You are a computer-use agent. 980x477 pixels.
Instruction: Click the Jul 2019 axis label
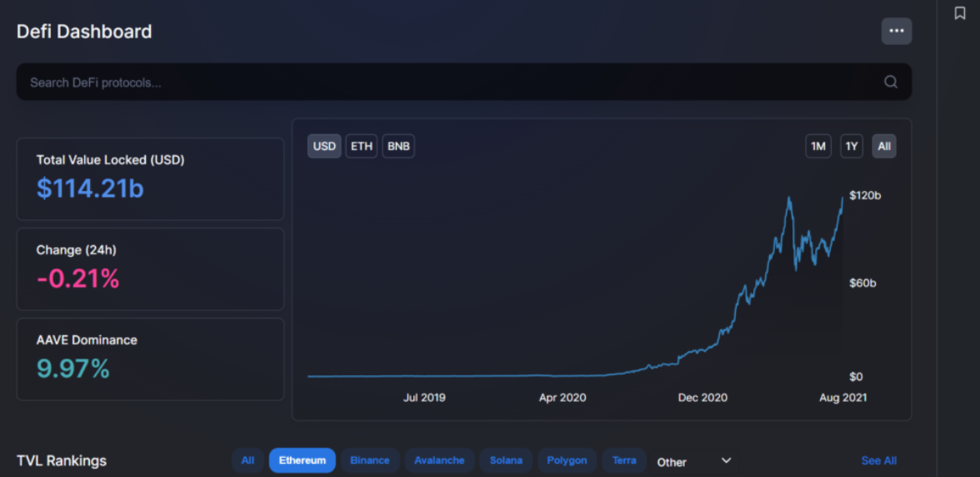[x=424, y=398]
